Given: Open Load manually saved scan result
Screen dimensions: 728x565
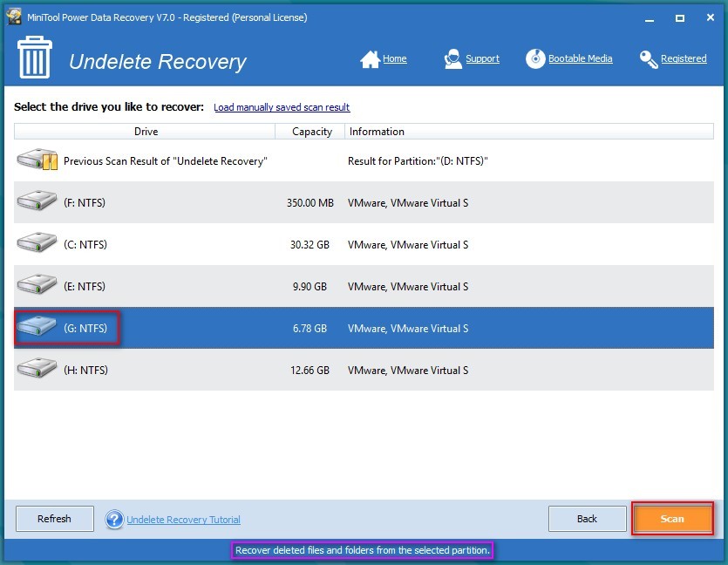Looking at the screenshot, I should [x=282, y=107].
